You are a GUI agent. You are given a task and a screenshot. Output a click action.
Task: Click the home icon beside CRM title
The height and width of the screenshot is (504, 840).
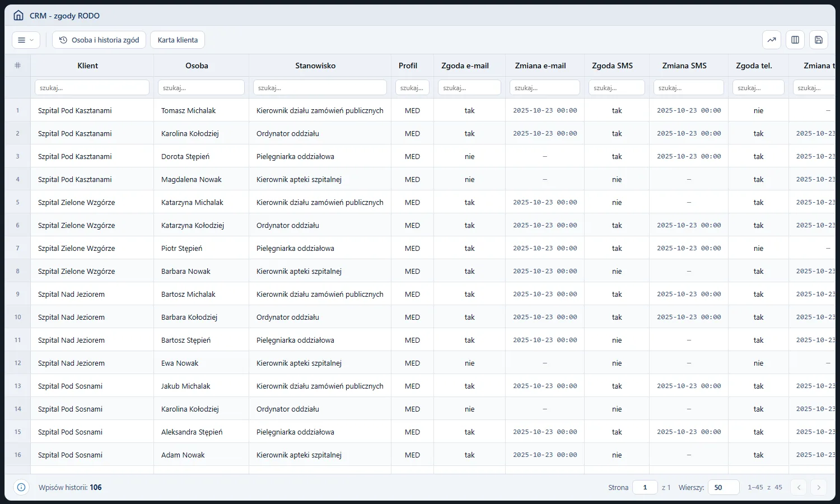tap(18, 16)
